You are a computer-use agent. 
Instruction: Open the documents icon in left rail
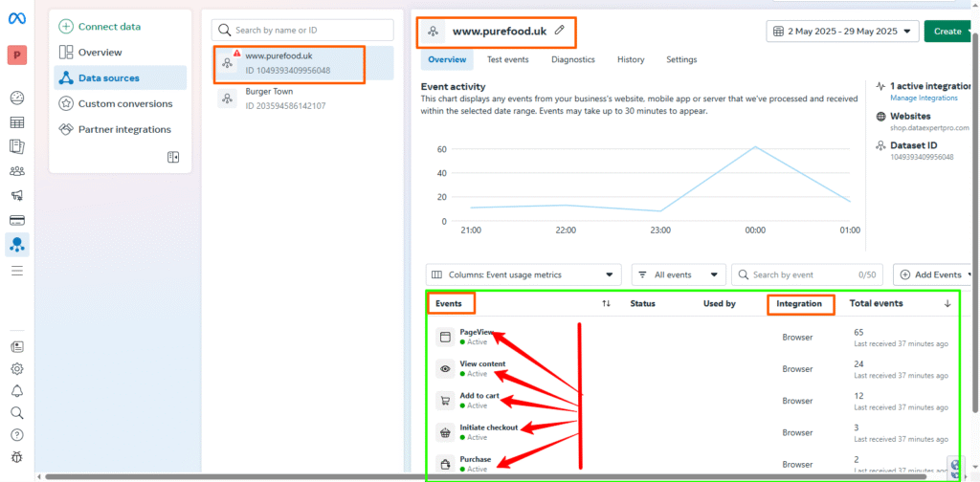17,146
